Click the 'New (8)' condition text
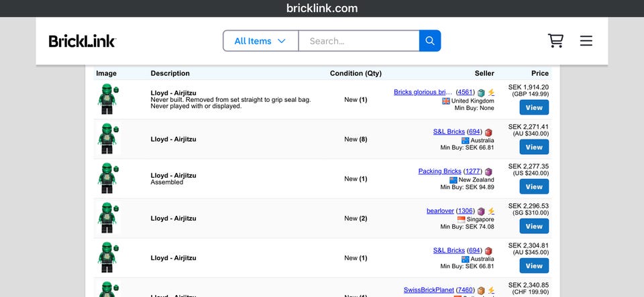 [356, 139]
